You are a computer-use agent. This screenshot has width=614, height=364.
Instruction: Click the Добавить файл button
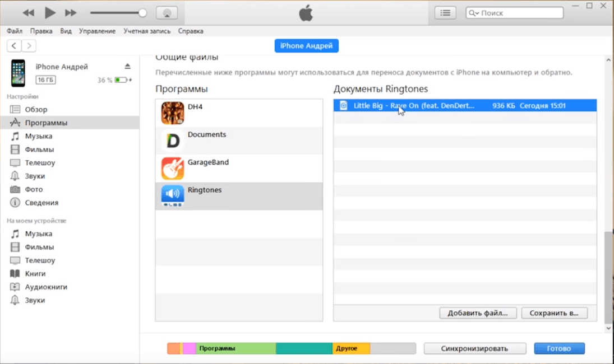click(x=477, y=313)
